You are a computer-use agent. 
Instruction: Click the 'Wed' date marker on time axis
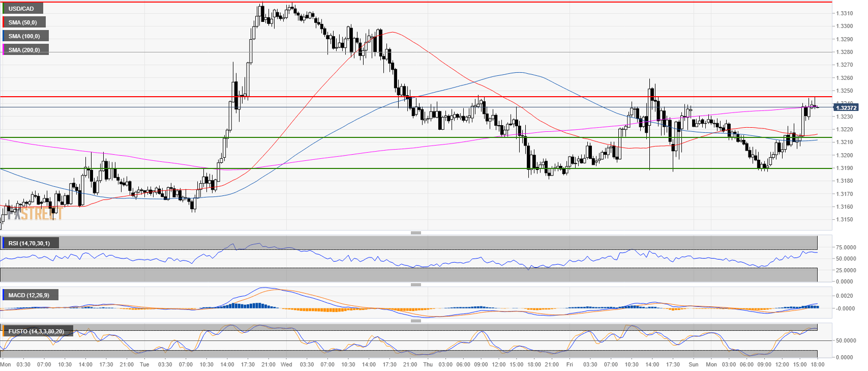pos(286,364)
